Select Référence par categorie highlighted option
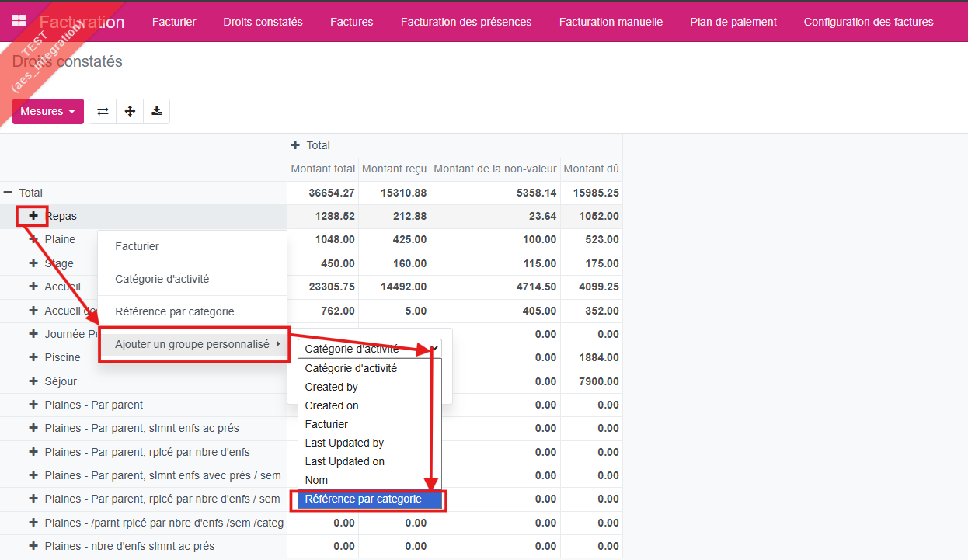This screenshot has height=560, width=968. pos(364,499)
